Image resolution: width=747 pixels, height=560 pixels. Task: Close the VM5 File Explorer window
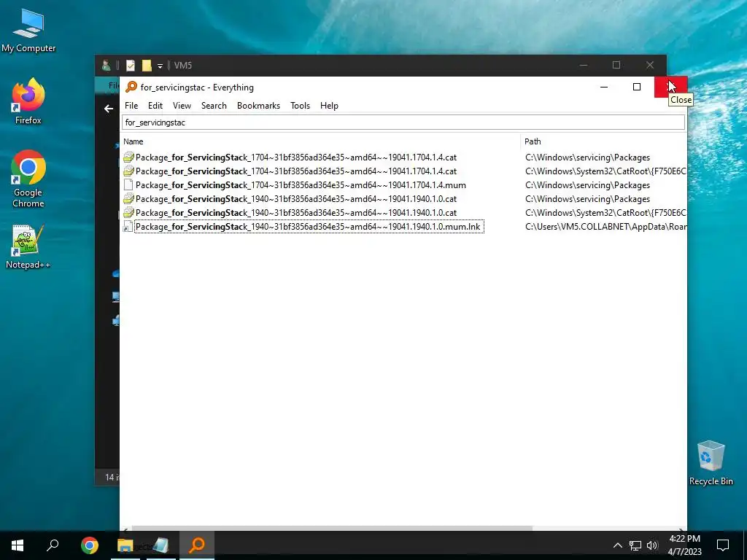pyautogui.click(x=650, y=65)
